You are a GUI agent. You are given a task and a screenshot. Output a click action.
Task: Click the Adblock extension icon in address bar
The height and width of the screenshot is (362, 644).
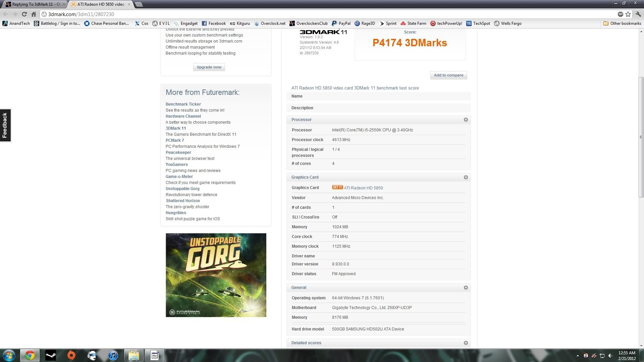621,14
